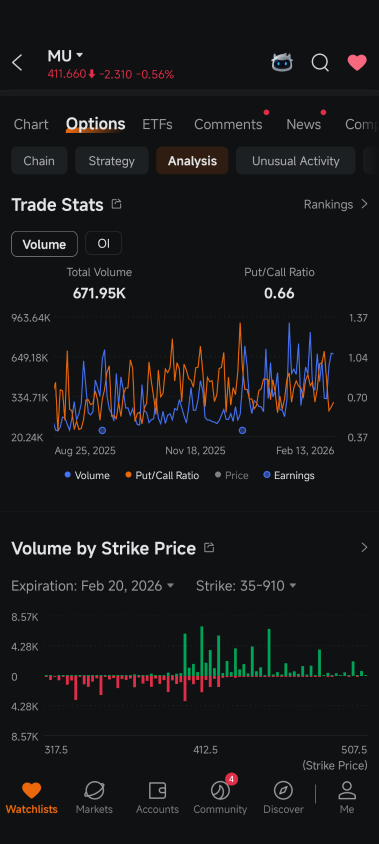The image size is (379, 844).
Task: Tap the back arrow icon
Action: tap(17, 63)
